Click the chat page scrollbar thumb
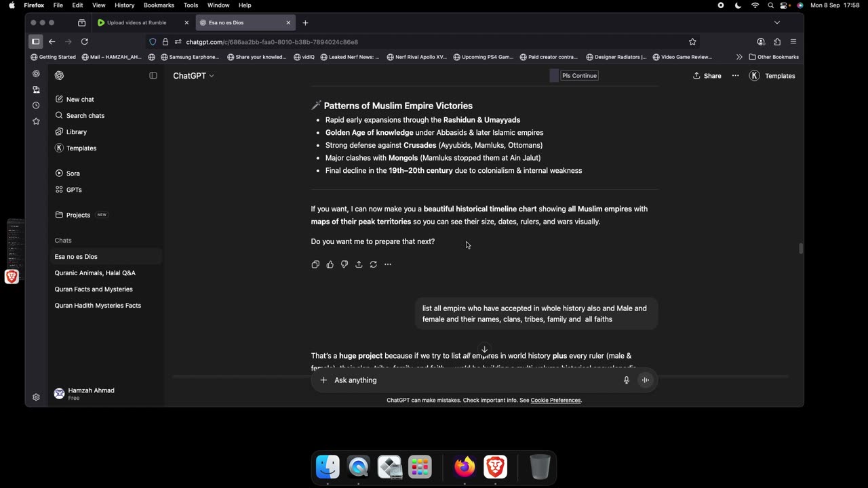The image size is (868, 488). pyautogui.click(x=801, y=249)
